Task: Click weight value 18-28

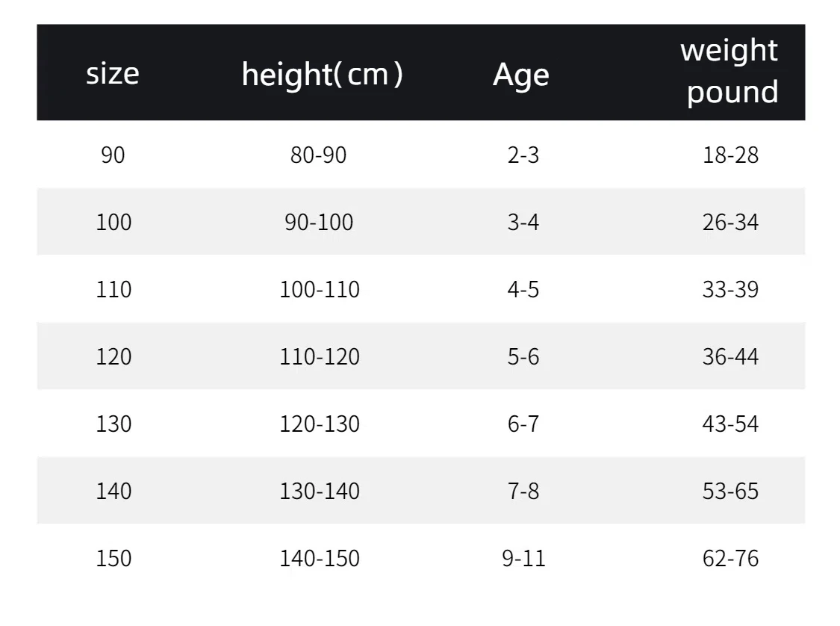Action: pyautogui.click(x=731, y=155)
